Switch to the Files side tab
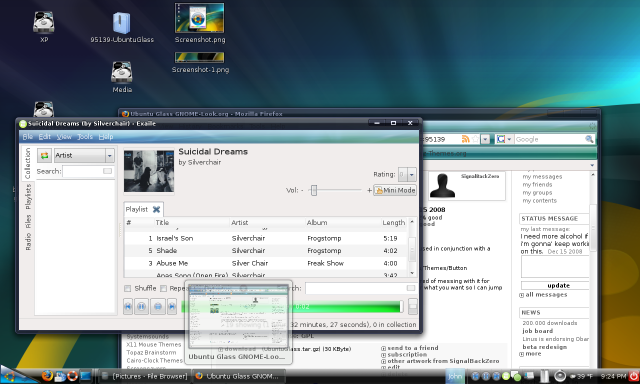Image resolution: width=640 pixels, height=384 pixels. click(x=28, y=222)
